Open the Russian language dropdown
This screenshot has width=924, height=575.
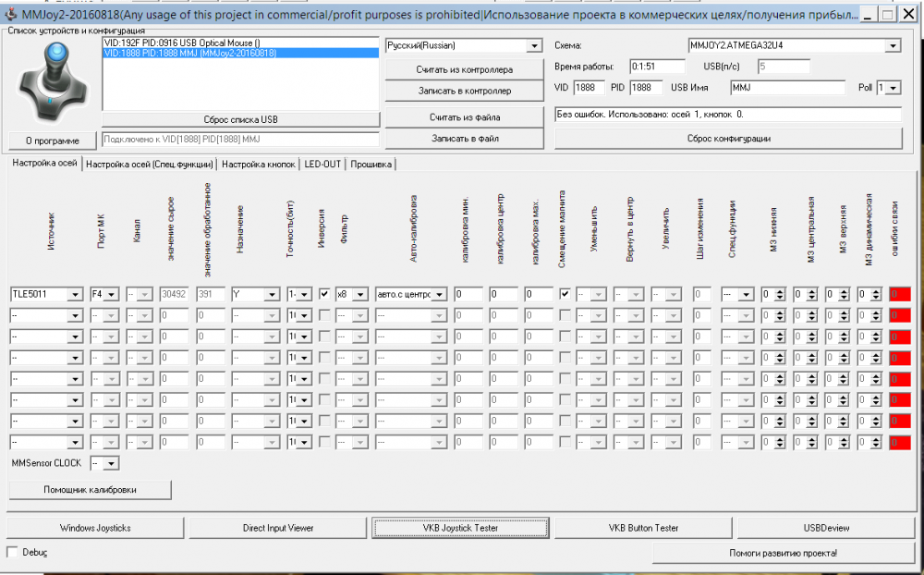(534, 45)
